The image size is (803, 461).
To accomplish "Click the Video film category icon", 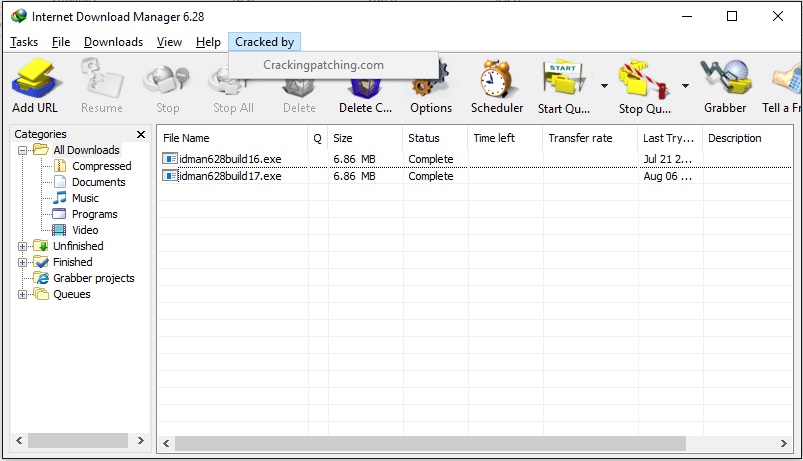I will [59, 230].
